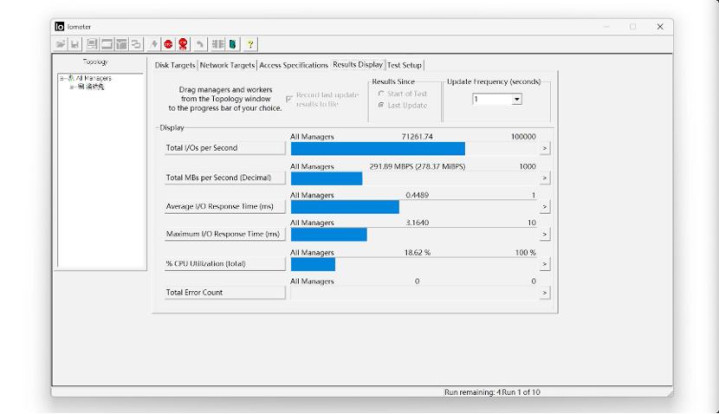
Task: Open the arrow menu beside Maximum I/O Response Time
Action: point(545,234)
